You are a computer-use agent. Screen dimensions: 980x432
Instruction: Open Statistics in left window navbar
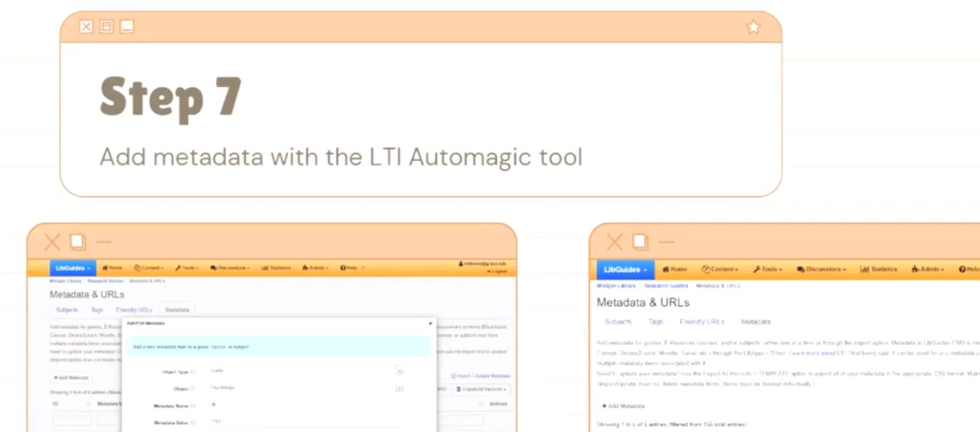[276, 268]
